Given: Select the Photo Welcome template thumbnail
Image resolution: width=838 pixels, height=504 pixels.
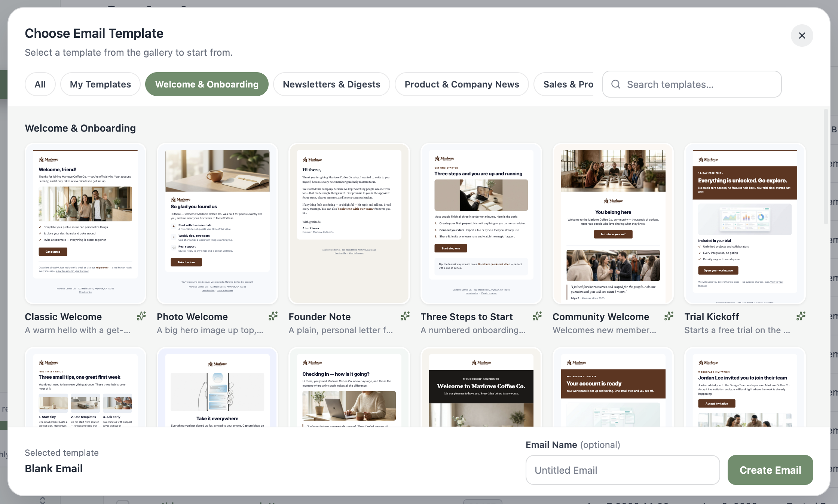Looking at the screenshot, I should (x=217, y=224).
